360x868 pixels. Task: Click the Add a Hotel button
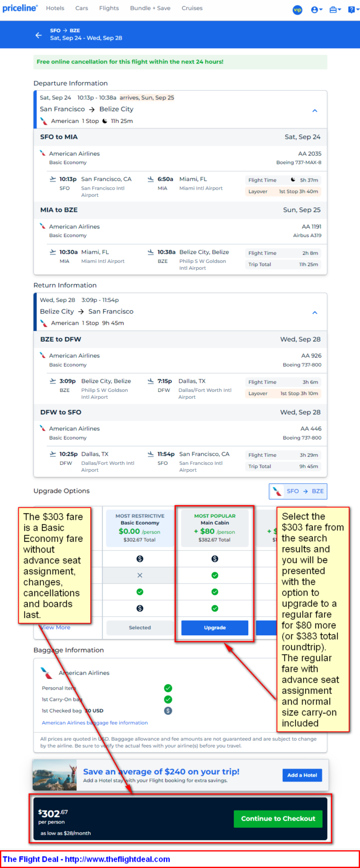tap(303, 775)
